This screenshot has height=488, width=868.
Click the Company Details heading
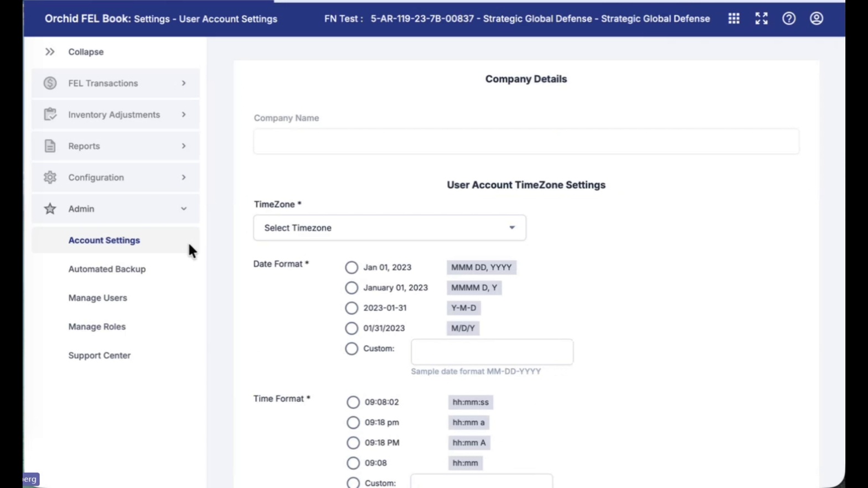(x=526, y=79)
